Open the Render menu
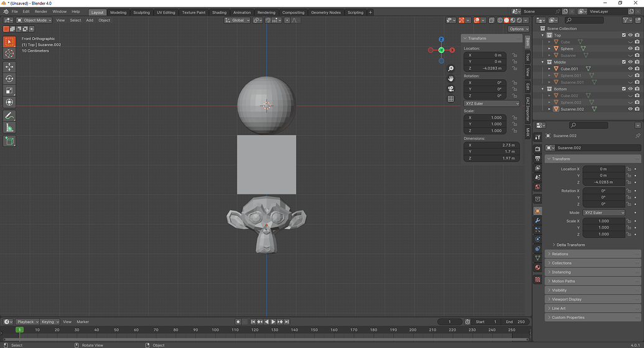 [x=41, y=11]
